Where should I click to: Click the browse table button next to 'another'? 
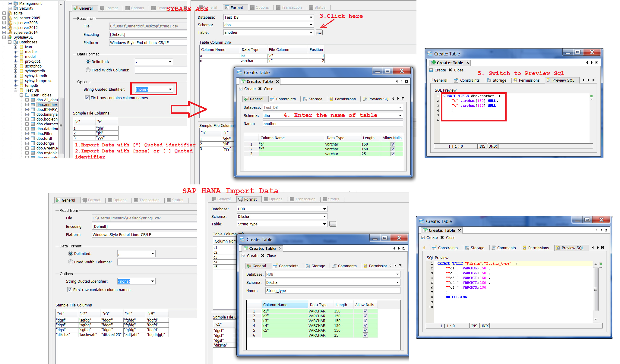319,33
